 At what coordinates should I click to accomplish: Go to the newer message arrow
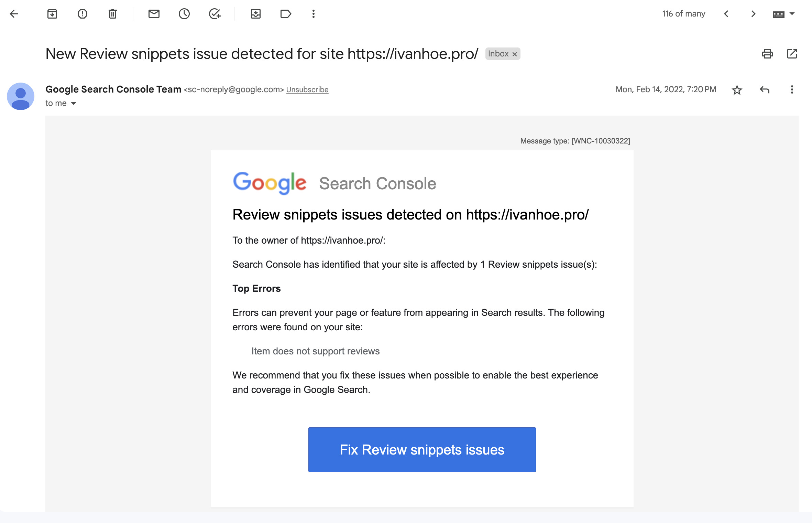pyautogui.click(x=726, y=14)
